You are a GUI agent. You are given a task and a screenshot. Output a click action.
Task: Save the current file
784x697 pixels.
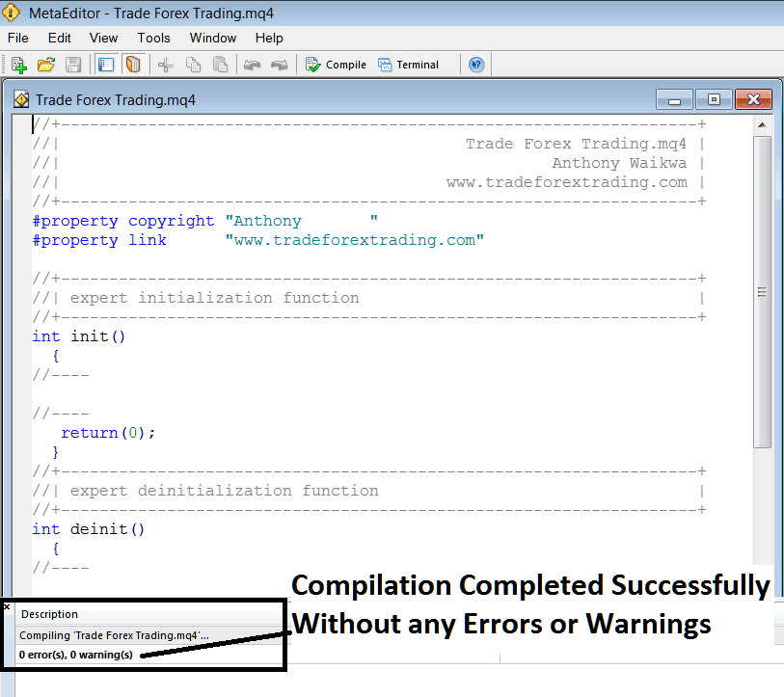(72, 64)
